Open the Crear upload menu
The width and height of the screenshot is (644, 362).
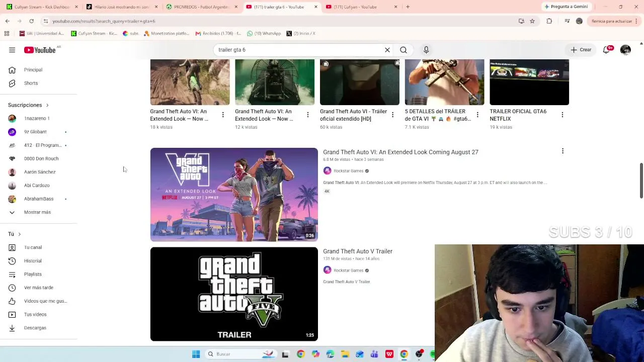coord(581,50)
